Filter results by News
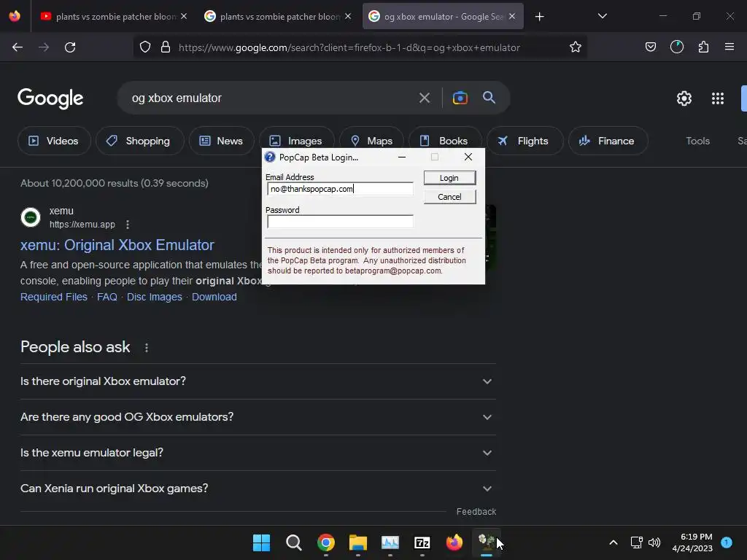This screenshot has height=560, width=747. pos(222,141)
